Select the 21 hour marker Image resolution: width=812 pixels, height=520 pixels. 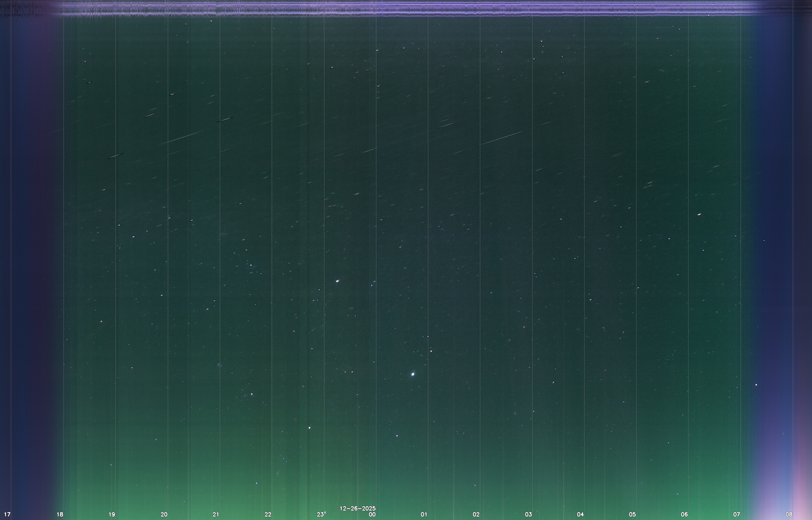(216, 515)
